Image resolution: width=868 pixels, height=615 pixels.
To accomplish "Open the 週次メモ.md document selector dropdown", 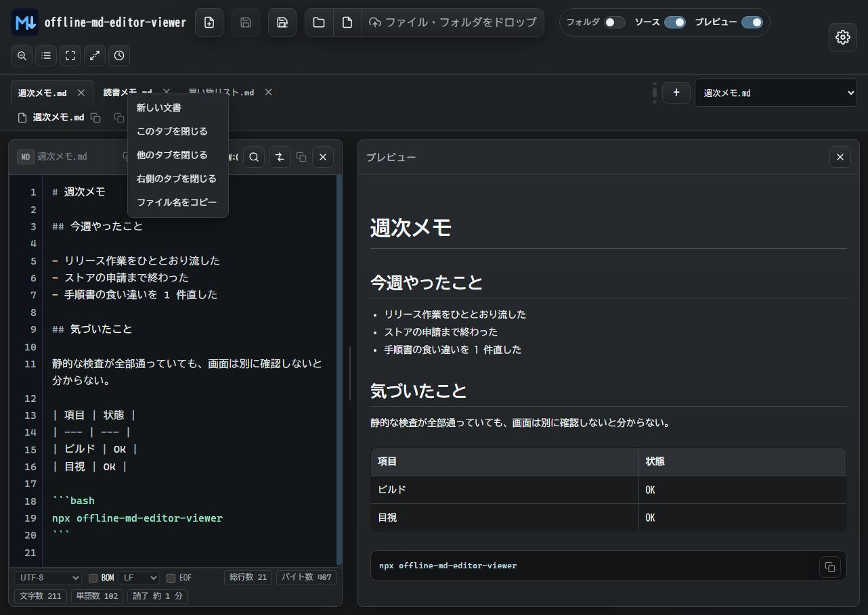I will pyautogui.click(x=776, y=93).
